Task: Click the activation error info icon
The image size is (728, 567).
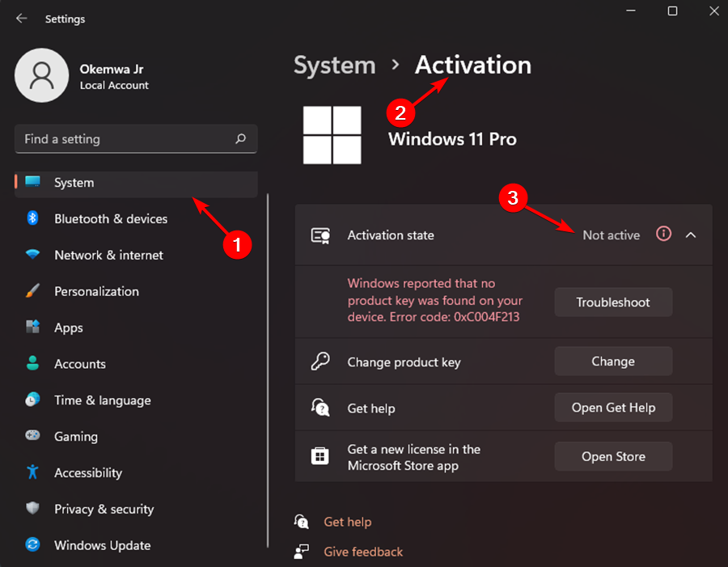Action: coord(663,235)
